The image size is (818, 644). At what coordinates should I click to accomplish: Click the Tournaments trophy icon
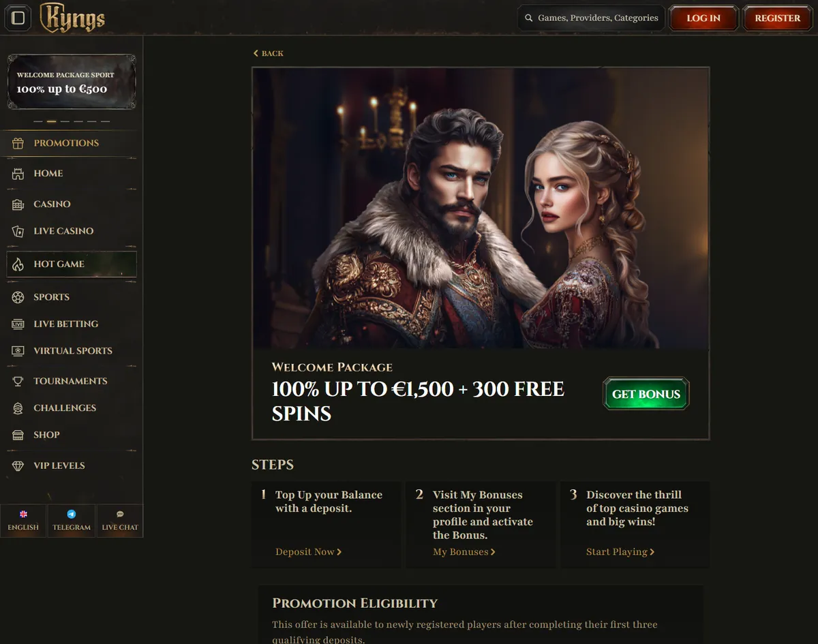pos(18,381)
